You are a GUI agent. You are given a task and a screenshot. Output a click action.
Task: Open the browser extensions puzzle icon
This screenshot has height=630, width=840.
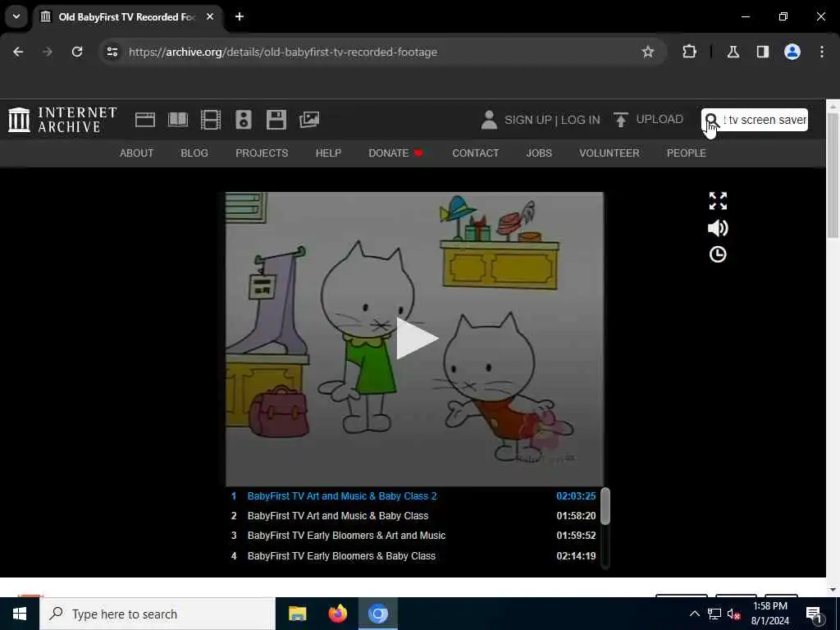(x=689, y=52)
